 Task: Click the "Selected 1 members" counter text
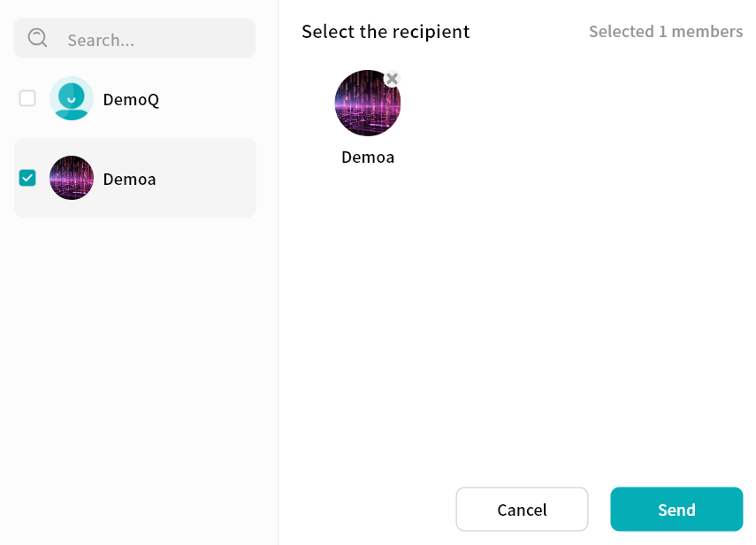pyautogui.click(x=666, y=32)
